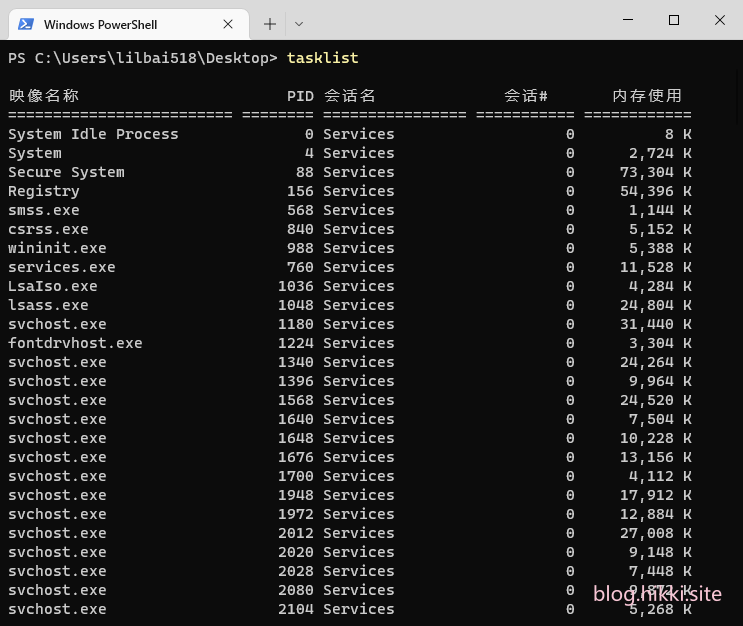Screen dimensions: 743x626
Task: Maximize the terminal window
Action: (674, 20)
